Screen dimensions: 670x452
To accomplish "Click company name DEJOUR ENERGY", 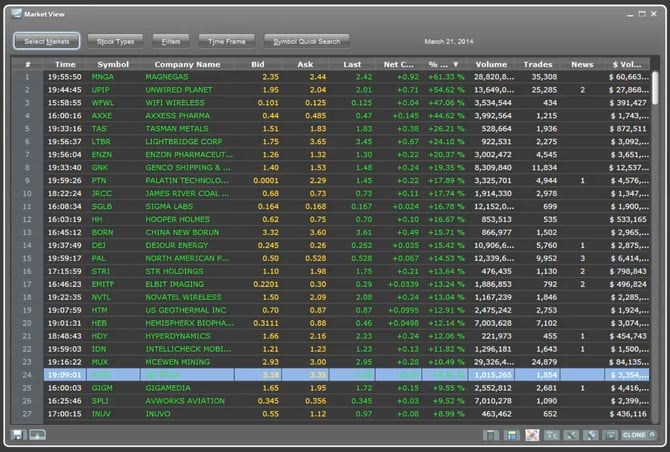I will coord(176,245).
